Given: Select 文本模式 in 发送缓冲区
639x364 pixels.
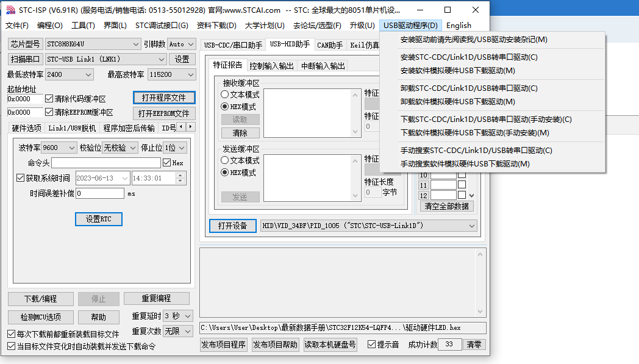Looking at the screenshot, I should click(x=224, y=160).
